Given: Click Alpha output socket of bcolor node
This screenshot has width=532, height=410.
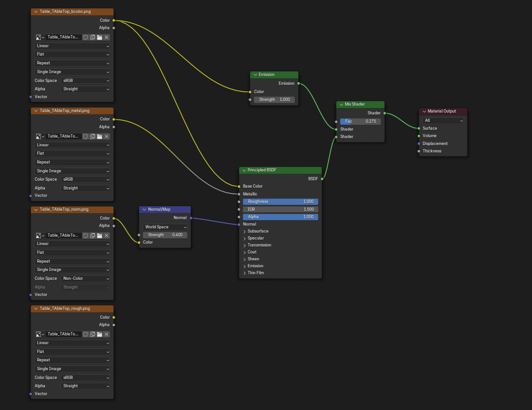Looking at the screenshot, I should 113,28.
